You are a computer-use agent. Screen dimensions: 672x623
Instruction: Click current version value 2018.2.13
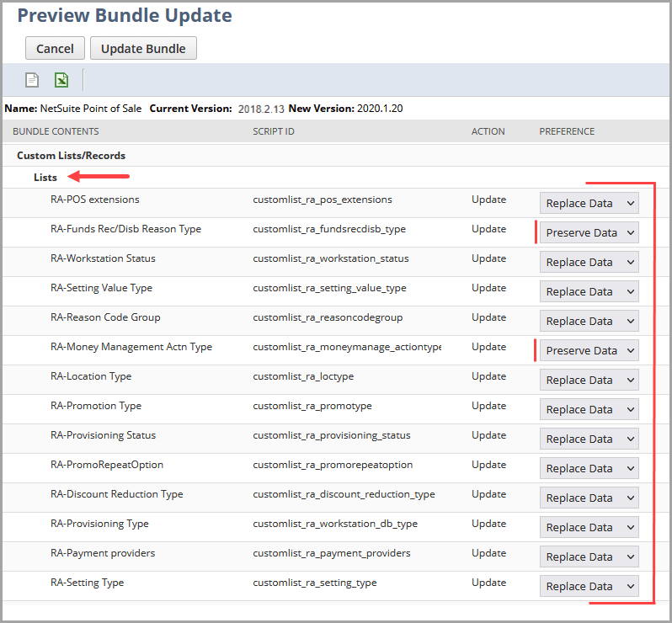point(261,109)
